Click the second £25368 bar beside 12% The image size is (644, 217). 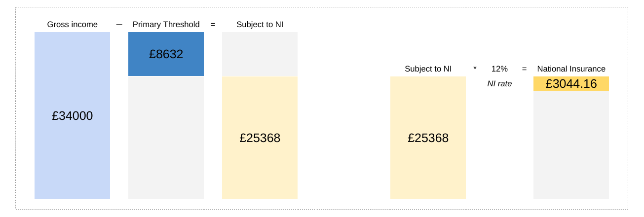[x=428, y=138]
